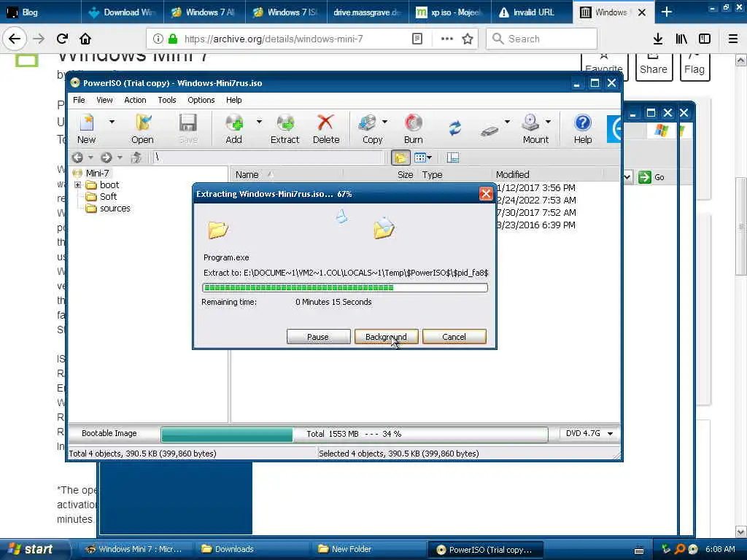Switch to the Windows 7 All browser tab

pyautogui.click(x=204, y=12)
